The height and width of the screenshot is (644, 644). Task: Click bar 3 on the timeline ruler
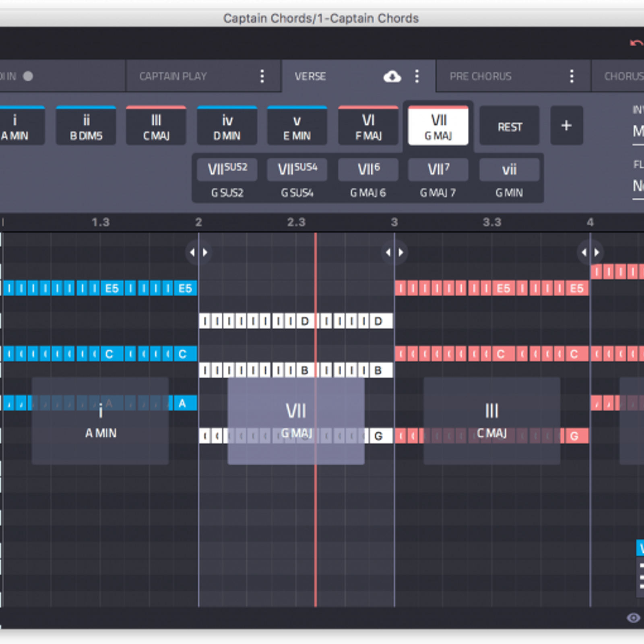(394, 222)
